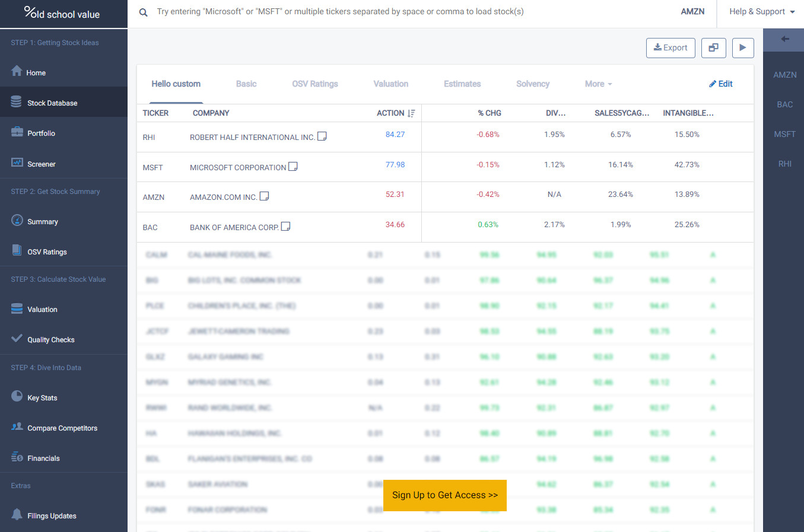Click the DIV... column header
This screenshot has height=532, width=804.
click(555, 113)
